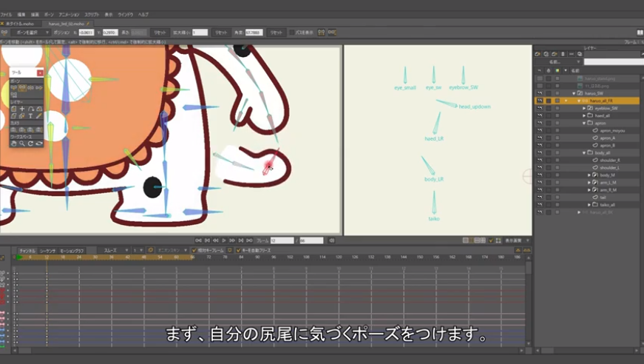Open the ボーンを選択 dropdown
This screenshot has height=364, width=644.
[30, 33]
